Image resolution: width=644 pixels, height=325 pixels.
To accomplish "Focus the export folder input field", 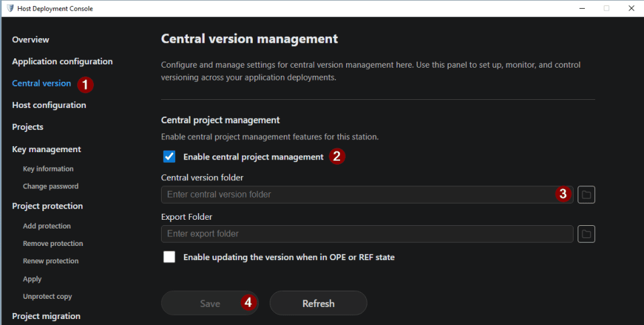I will [367, 234].
